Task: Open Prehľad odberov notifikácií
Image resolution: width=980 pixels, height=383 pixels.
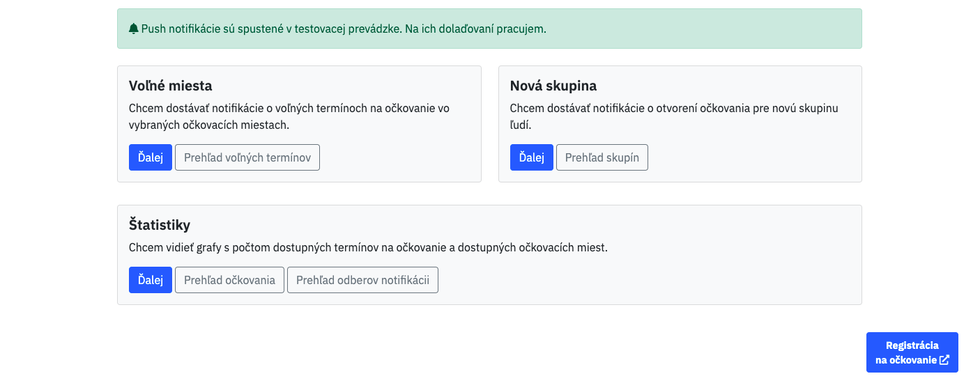Action: tap(362, 280)
